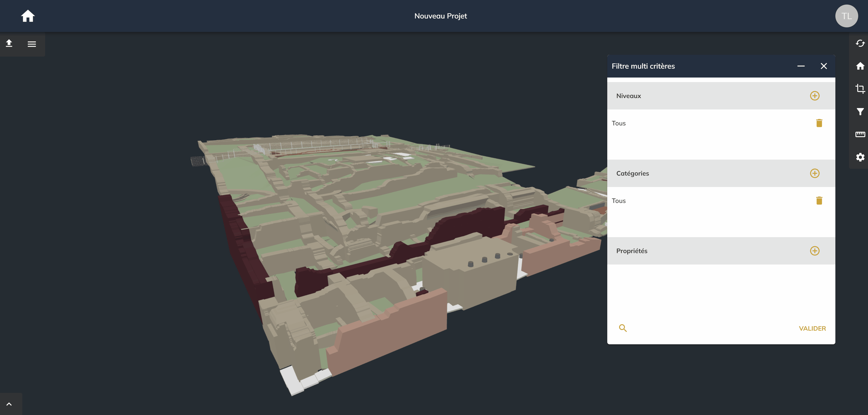Close the Filtre multi critères panel
Screen dimensions: 868x415
pyautogui.click(x=824, y=66)
